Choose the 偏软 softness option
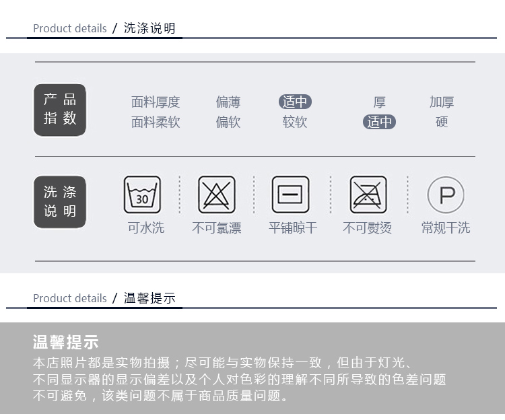The width and height of the screenshot is (505, 420). [x=228, y=123]
